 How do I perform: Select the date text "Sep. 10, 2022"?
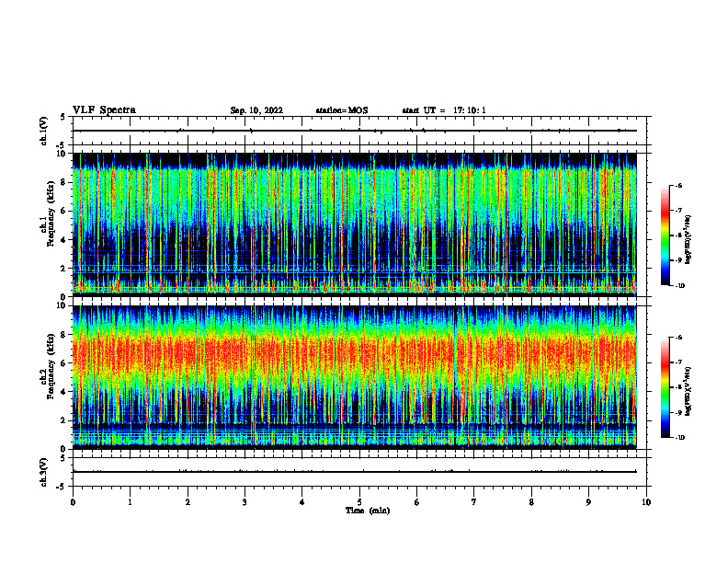(x=256, y=110)
